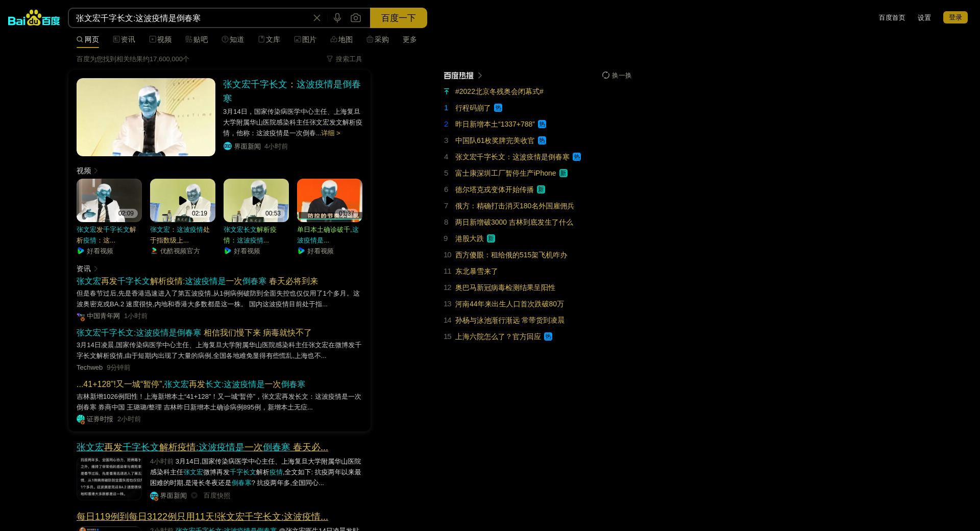This screenshot has width=980, height=531.
Task: Click the 热 badge beside 行程码崩了
Action: click(x=498, y=108)
